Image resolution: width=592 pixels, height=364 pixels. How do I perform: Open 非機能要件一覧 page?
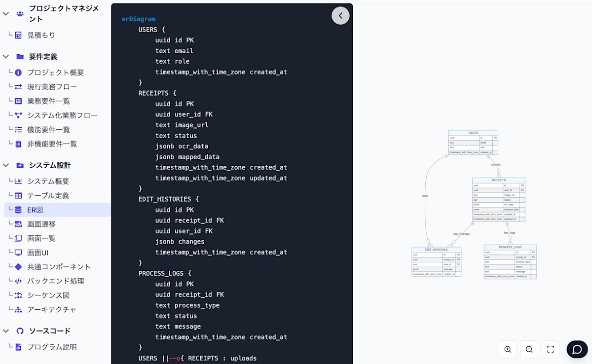point(52,144)
